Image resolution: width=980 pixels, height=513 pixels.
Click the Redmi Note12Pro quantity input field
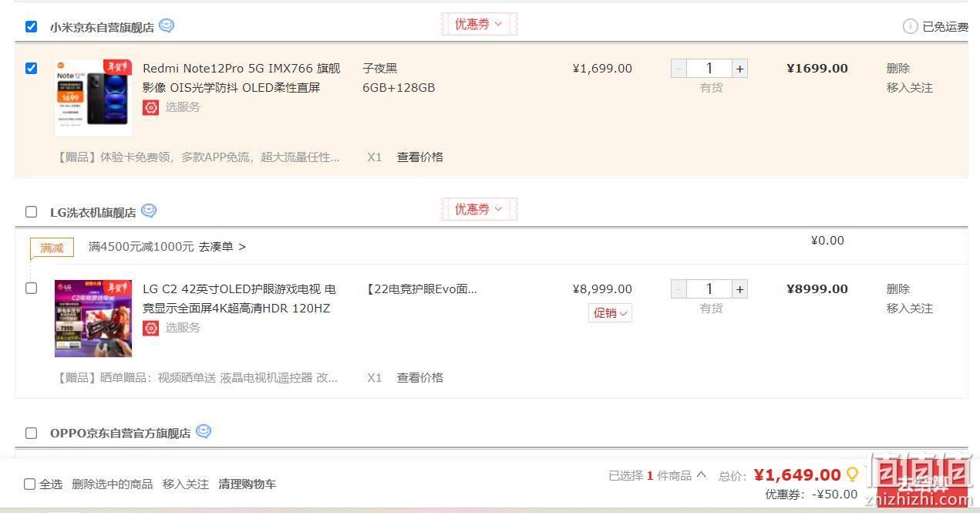pyautogui.click(x=709, y=69)
